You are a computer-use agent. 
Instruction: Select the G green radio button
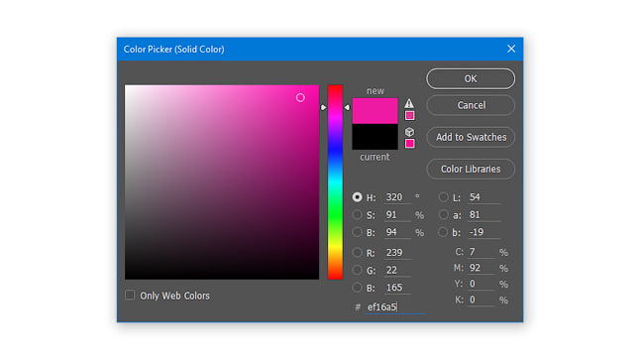358,270
